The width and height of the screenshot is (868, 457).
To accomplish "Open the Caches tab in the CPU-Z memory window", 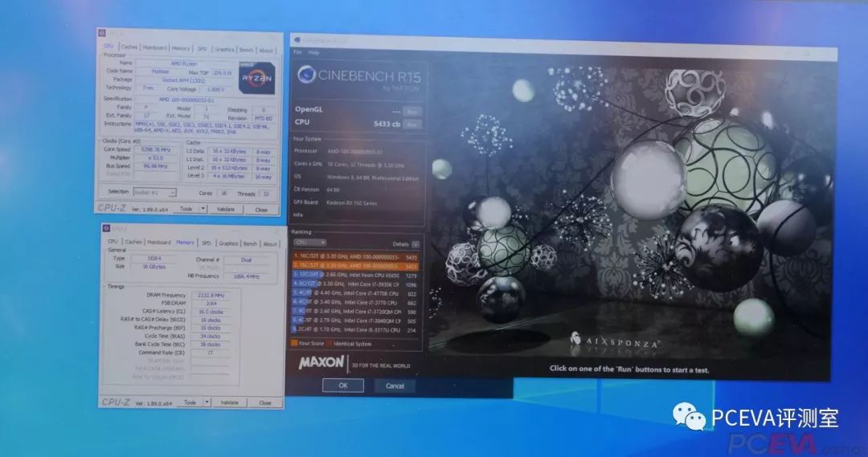I will [x=133, y=242].
